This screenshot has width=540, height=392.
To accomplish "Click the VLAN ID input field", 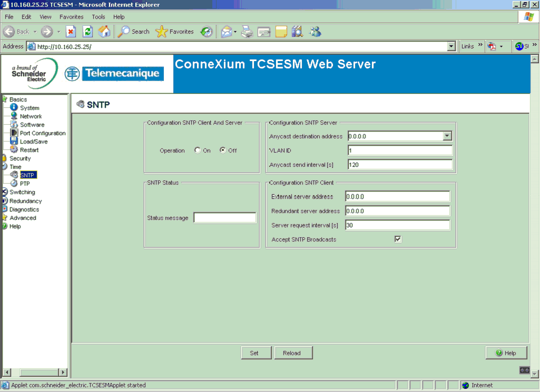I will point(400,150).
